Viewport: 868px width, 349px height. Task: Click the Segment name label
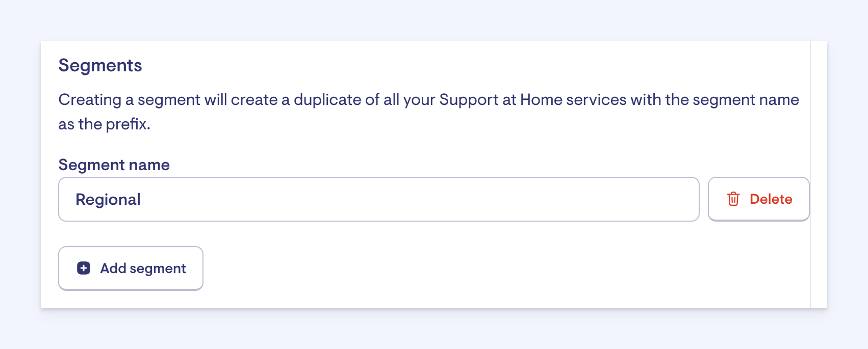114,165
